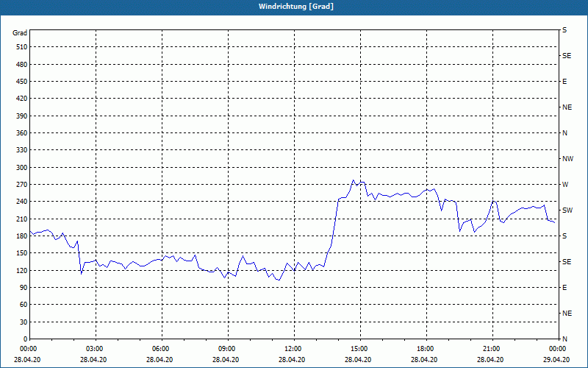The height and width of the screenshot is (368, 588).
Task: Click the E compass label level with 90
Action: [564, 288]
